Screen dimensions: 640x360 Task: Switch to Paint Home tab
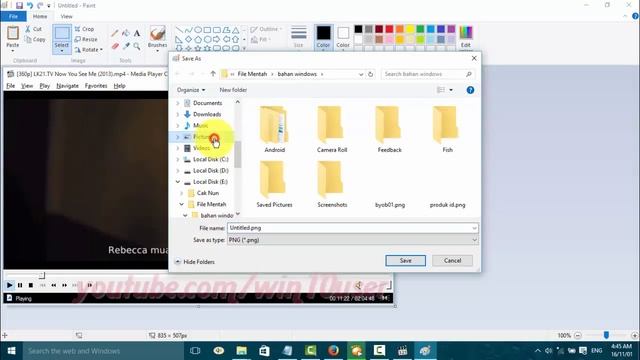[x=40, y=16]
